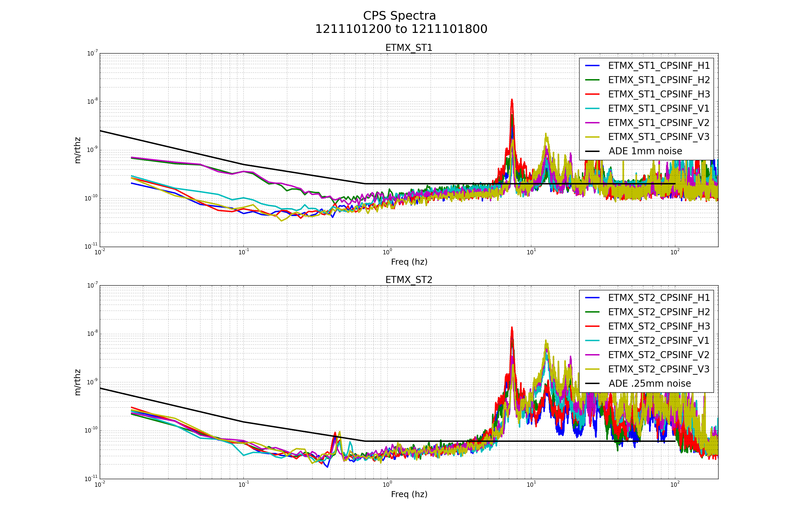
Task: Select the ETMX_ST1_CPSINF_V2 legend entry
Action: (x=659, y=123)
